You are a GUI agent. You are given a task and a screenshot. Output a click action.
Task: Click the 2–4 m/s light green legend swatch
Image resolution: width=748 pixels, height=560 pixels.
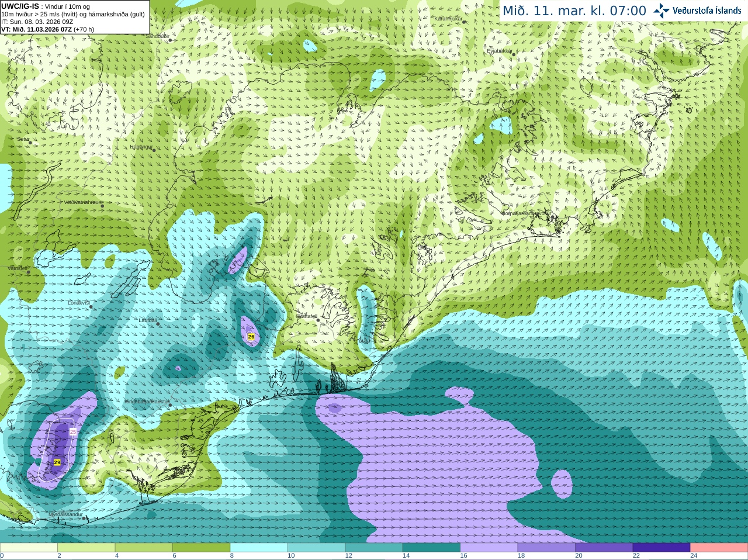point(86,548)
